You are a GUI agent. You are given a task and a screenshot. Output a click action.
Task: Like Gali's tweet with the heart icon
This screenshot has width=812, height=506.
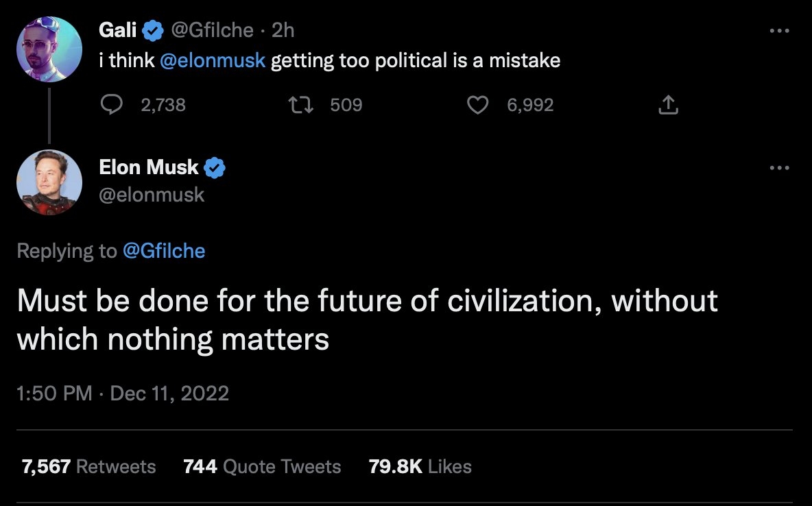point(477,104)
